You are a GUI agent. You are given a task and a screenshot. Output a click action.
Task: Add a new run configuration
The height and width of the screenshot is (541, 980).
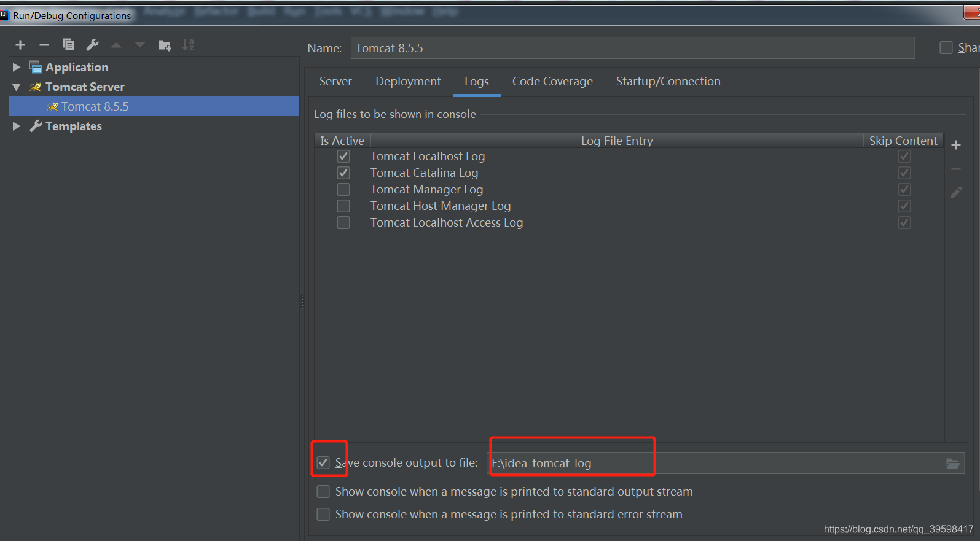[x=20, y=45]
